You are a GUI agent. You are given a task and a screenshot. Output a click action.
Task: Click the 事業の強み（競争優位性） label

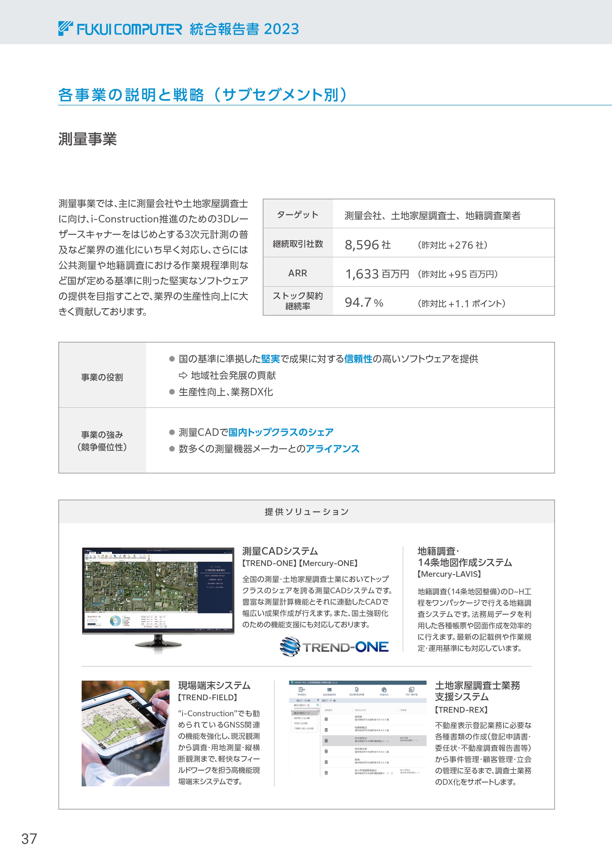pos(102,441)
